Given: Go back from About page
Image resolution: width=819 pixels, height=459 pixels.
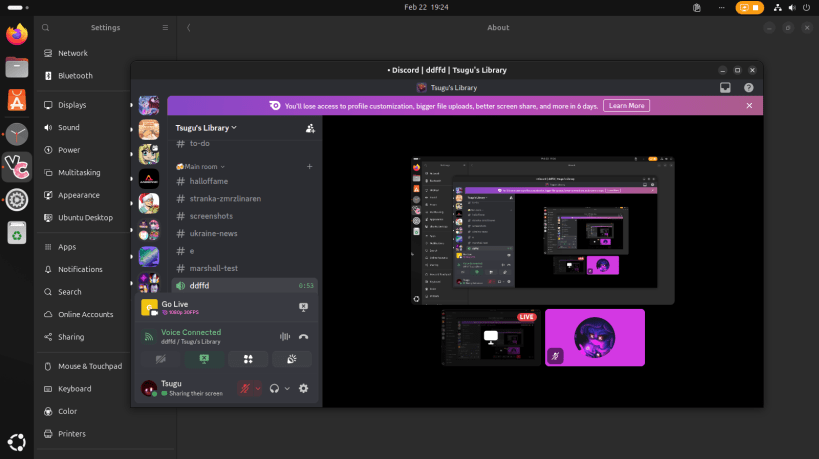Looking at the screenshot, I should (189, 28).
